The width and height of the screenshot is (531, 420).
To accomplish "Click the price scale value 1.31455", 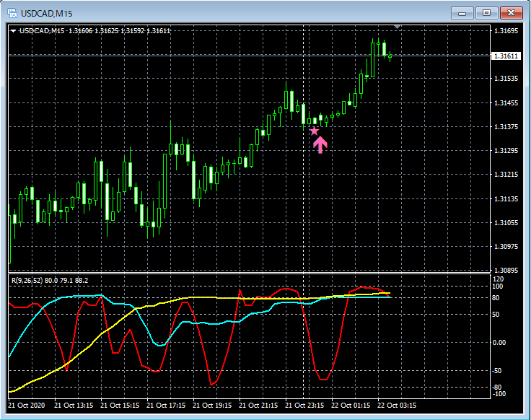I will pos(506,103).
